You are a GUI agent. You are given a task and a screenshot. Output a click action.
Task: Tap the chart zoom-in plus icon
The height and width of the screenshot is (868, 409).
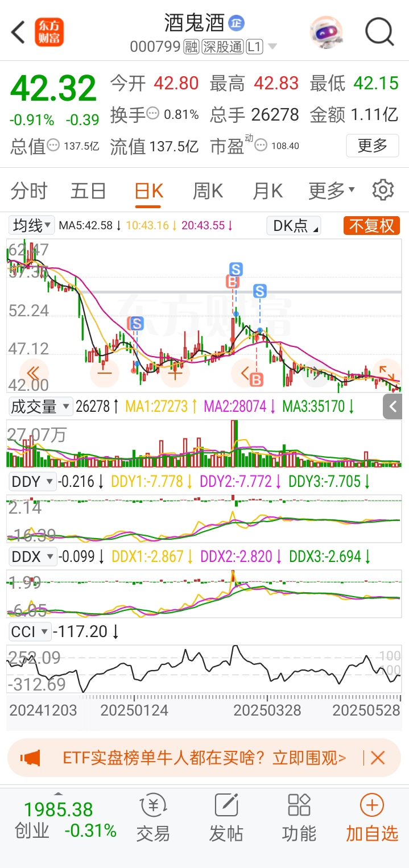tap(175, 373)
